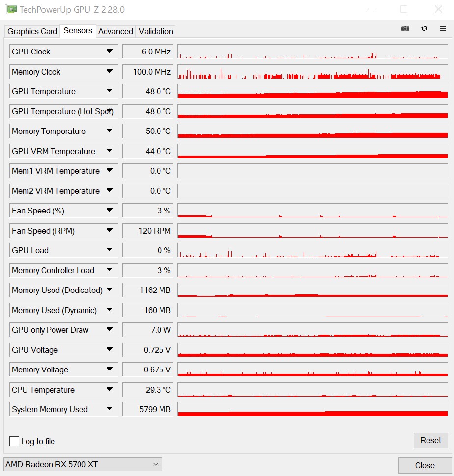The height and width of the screenshot is (476, 454).
Task: Click the 7.0 W power draw value
Action: point(148,330)
